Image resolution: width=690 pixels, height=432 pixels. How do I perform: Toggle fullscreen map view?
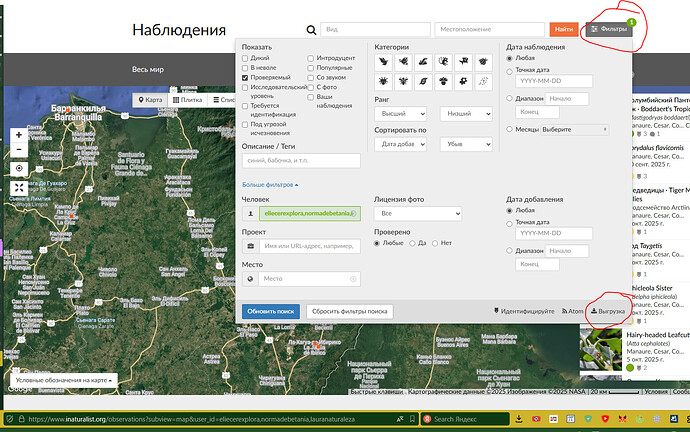point(19,188)
